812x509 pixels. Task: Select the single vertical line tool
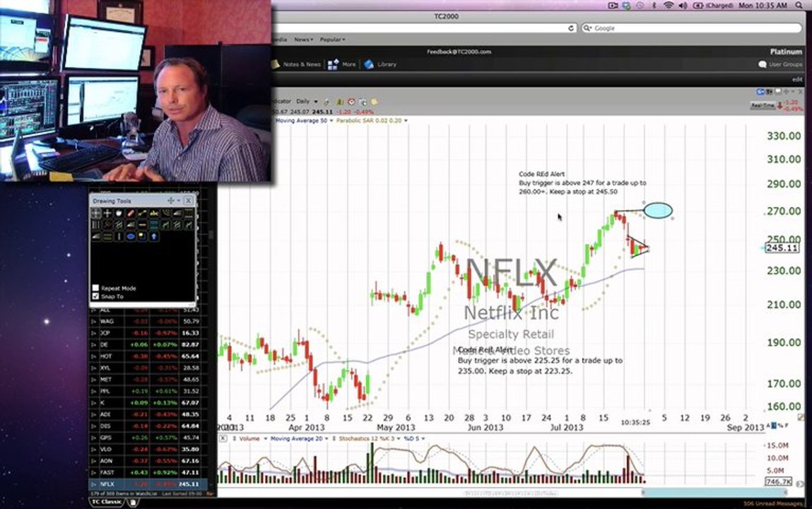119,236
